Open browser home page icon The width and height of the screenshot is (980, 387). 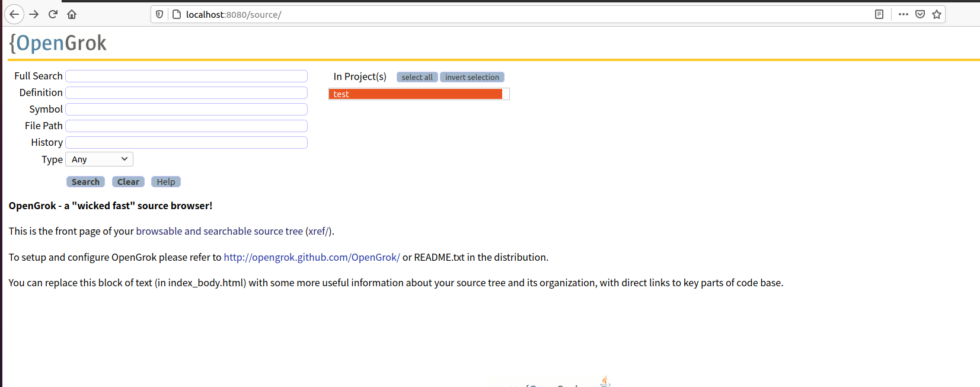point(72,14)
